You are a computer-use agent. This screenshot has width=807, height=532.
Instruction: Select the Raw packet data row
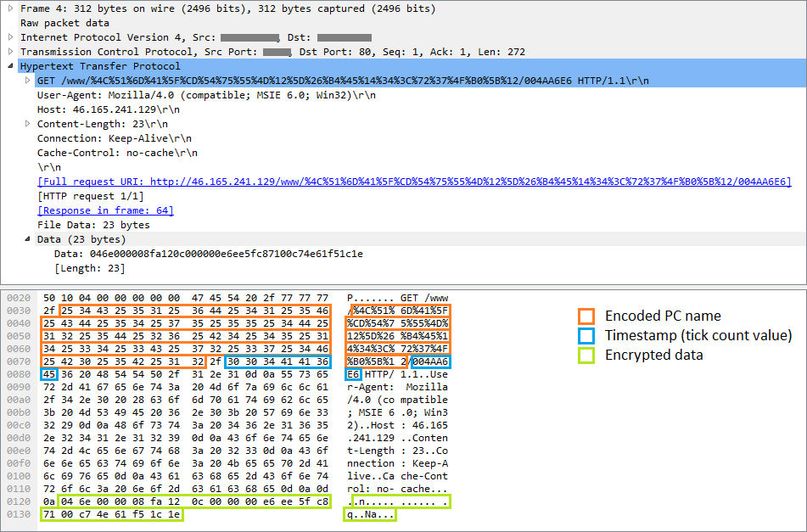[x=64, y=23]
